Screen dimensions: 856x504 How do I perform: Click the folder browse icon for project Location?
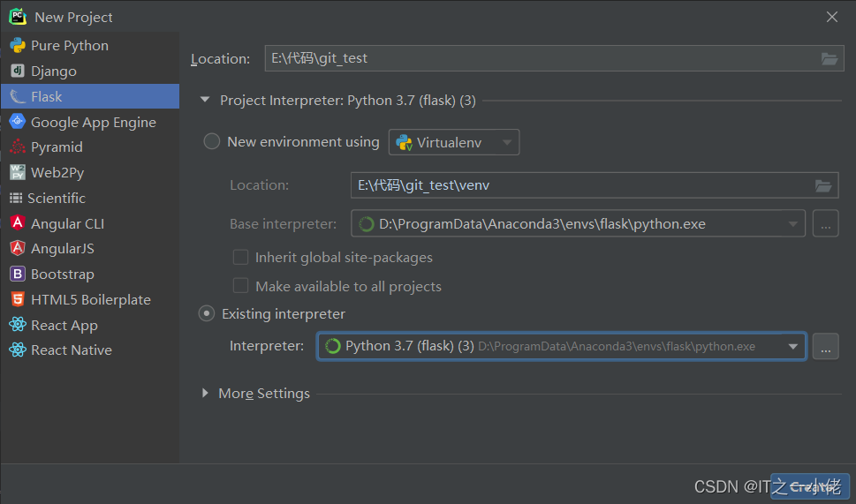coord(829,58)
